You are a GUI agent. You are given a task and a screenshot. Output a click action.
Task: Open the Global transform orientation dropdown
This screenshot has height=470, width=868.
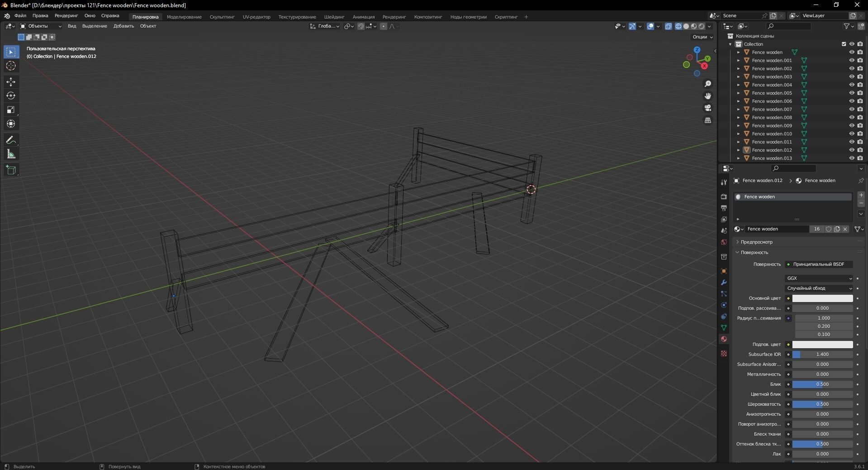(324, 26)
